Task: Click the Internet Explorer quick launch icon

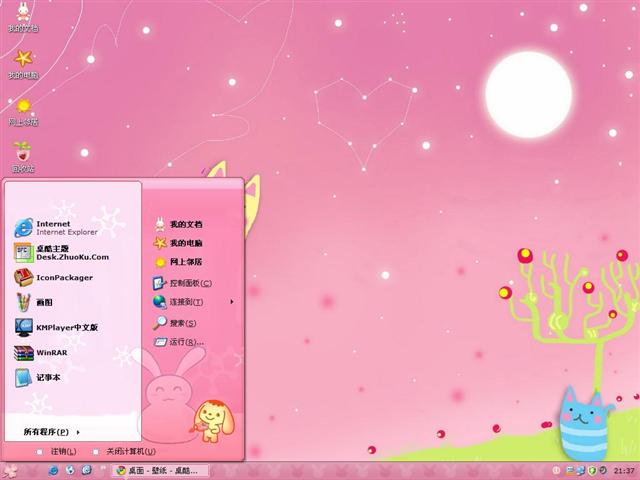Action: click(x=53, y=470)
